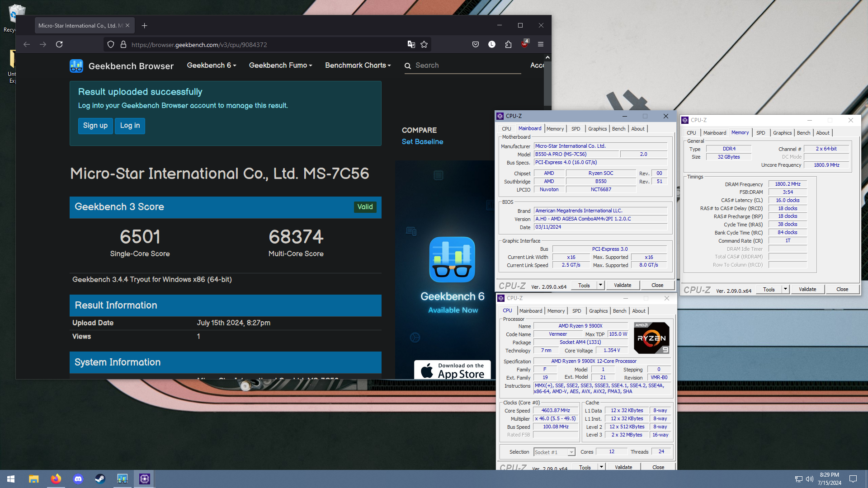Switch to Graphics tab in Memory CPU-Z window
Image resolution: width=868 pixels, height=488 pixels.
[782, 133]
